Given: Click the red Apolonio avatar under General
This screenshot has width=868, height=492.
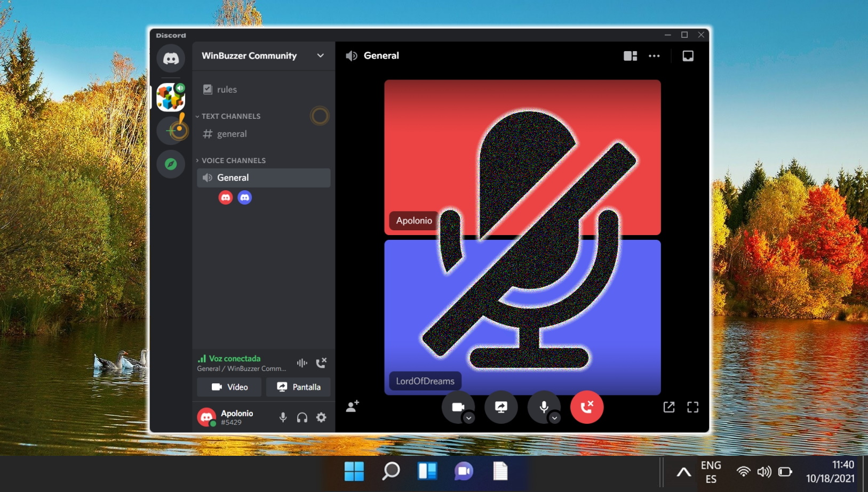Looking at the screenshot, I should pyautogui.click(x=226, y=198).
